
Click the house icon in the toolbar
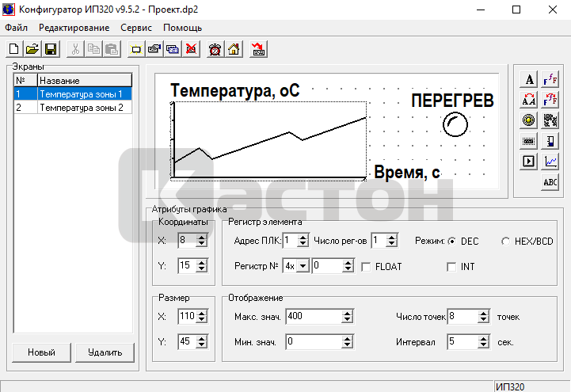234,49
